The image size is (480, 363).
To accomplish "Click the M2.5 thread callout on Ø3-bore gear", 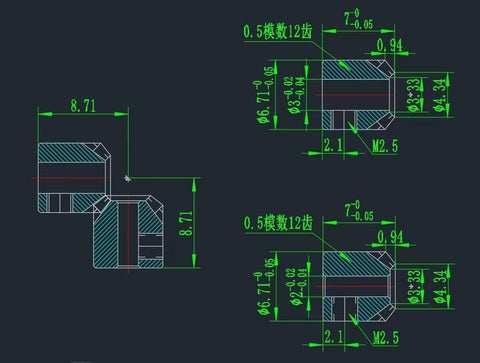I will [x=385, y=146].
